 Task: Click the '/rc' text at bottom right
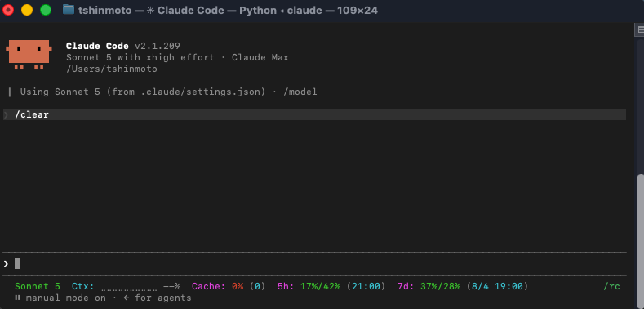click(611, 286)
